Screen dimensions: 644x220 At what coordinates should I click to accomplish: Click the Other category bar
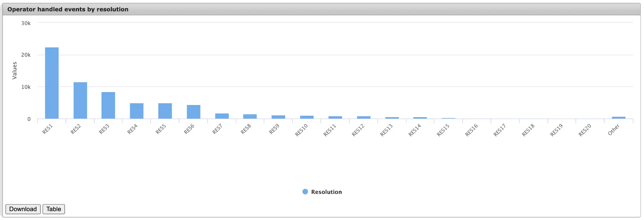(619, 117)
